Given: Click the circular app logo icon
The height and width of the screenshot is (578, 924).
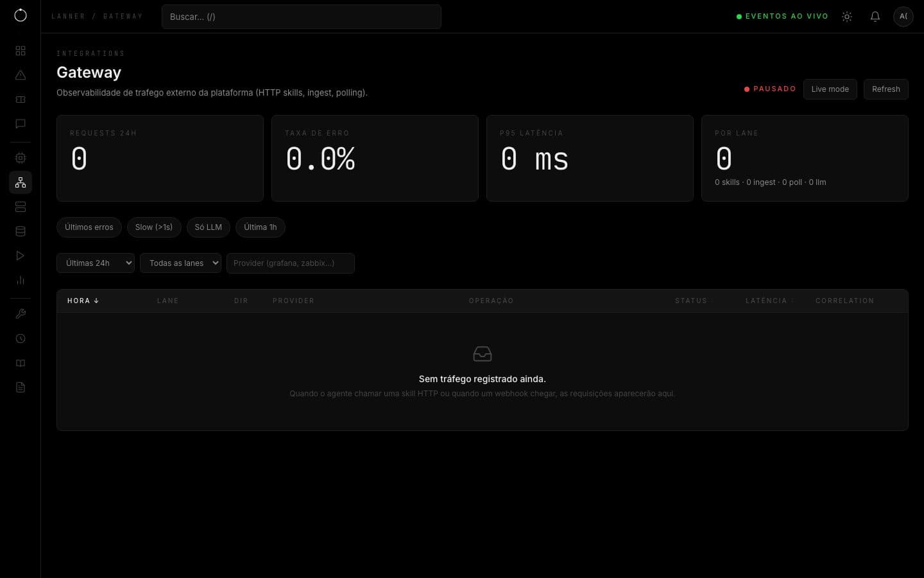Looking at the screenshot, I should click(x=21, y=15).
